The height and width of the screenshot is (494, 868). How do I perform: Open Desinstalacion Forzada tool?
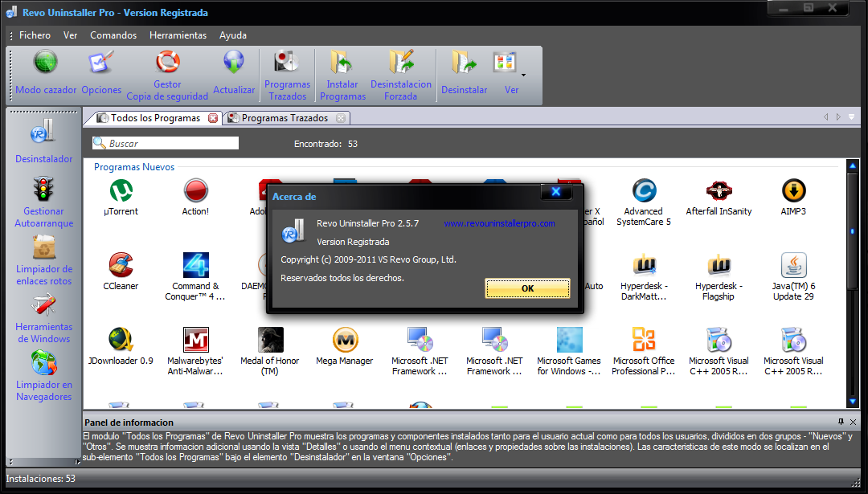(401, 76)
